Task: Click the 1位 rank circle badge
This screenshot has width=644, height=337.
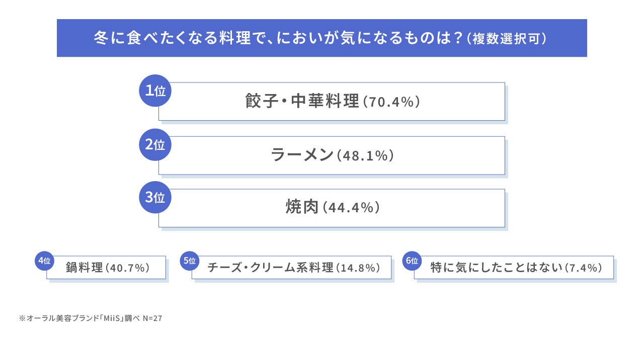Action: point(155,91)
